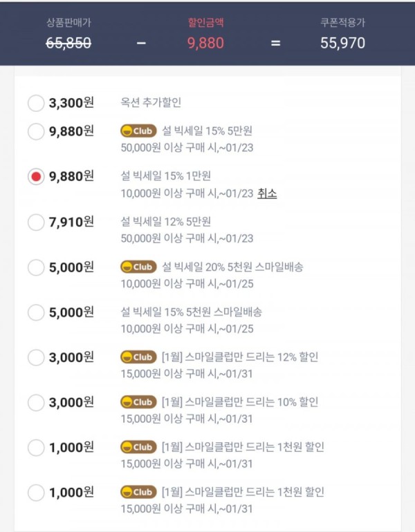Screen dimensions: 415x532
Task: Click Club badge beside 스마일클럽 10% 할인
Action: tap(138, 402)
